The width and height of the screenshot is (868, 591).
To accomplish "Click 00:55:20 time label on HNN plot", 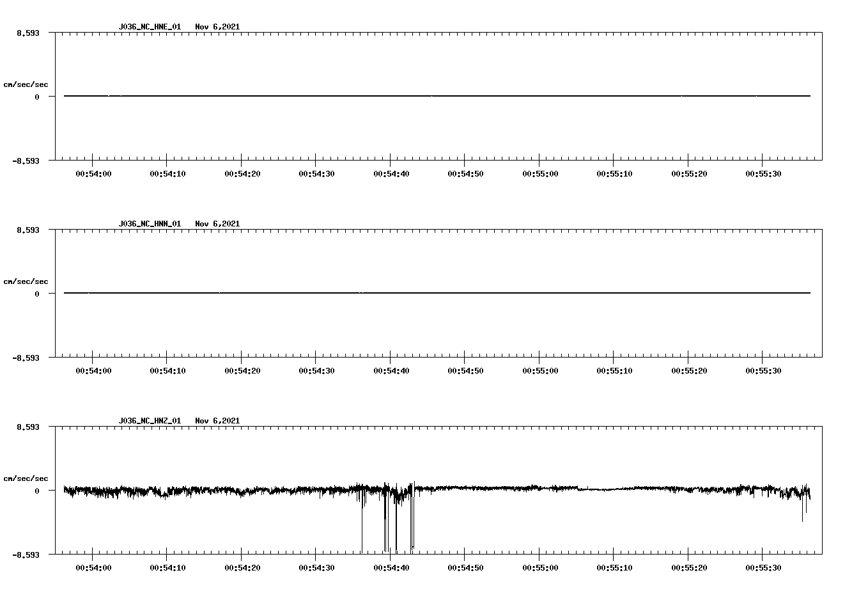I will pyautogui.click(x=689, y=371).
